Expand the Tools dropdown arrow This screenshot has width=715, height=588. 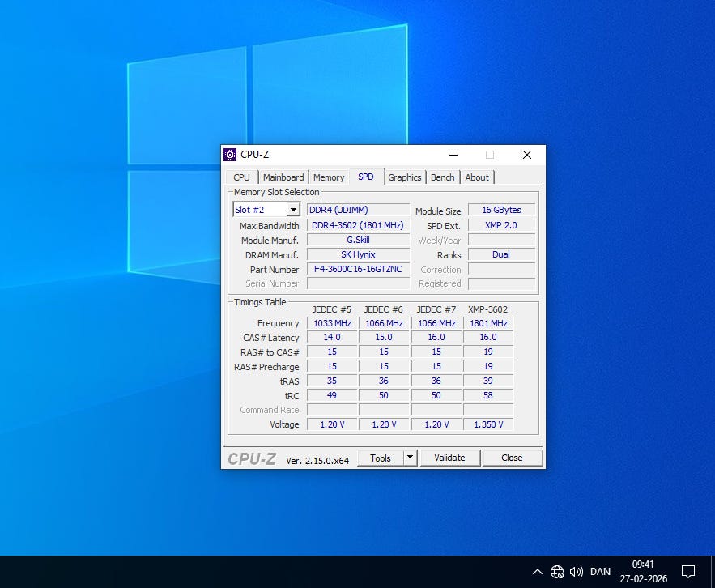click(x=410, y=458)
